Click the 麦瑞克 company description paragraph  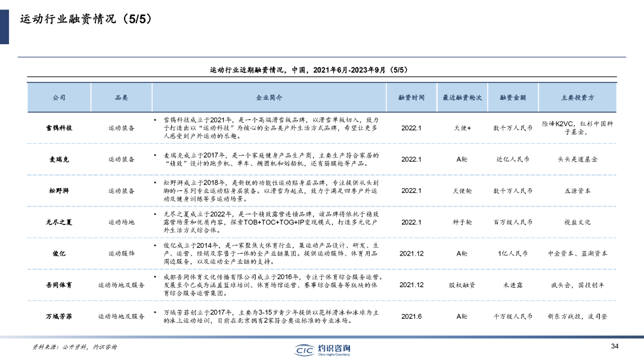[271, 159]
